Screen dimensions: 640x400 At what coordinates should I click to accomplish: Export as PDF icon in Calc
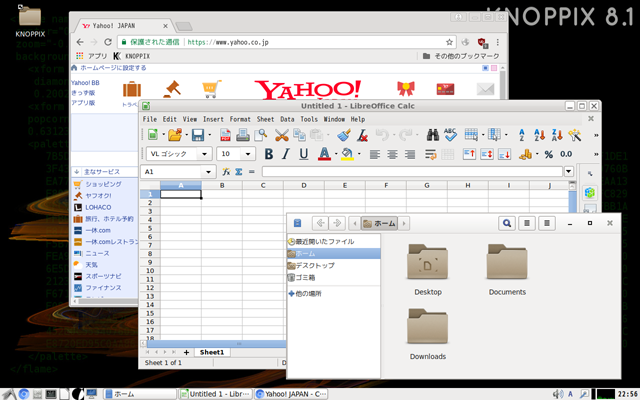(225, 135)
